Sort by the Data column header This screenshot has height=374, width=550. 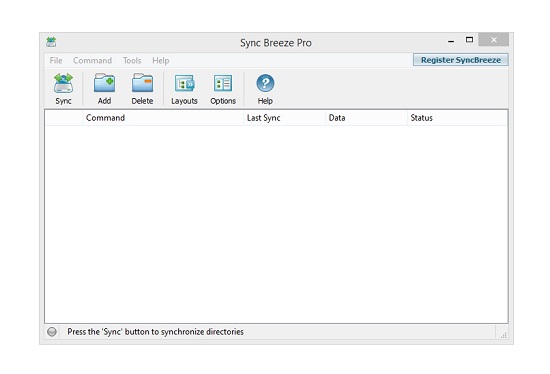coord(367,118)
